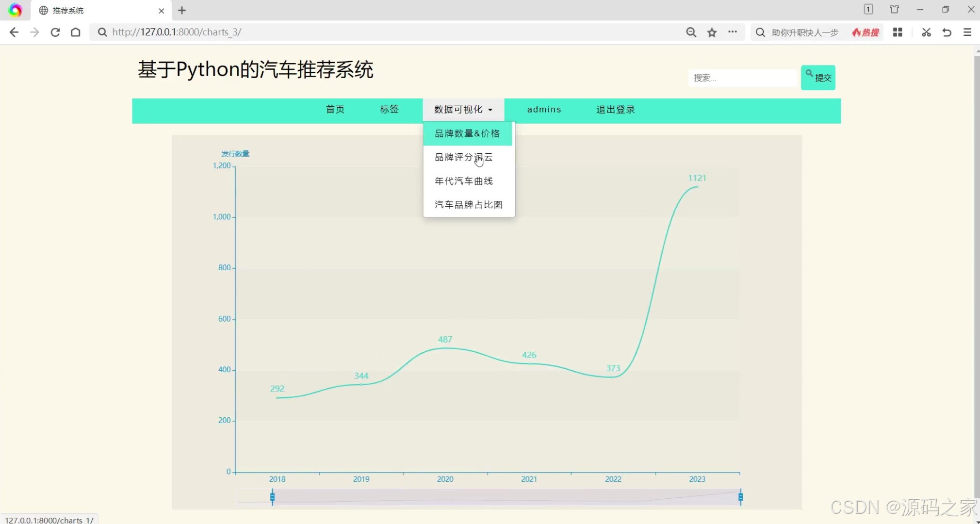The height and width of the screenshot is (524, 980).
Task: Click the 退出登录 logout link
Action: coord(615,110)
